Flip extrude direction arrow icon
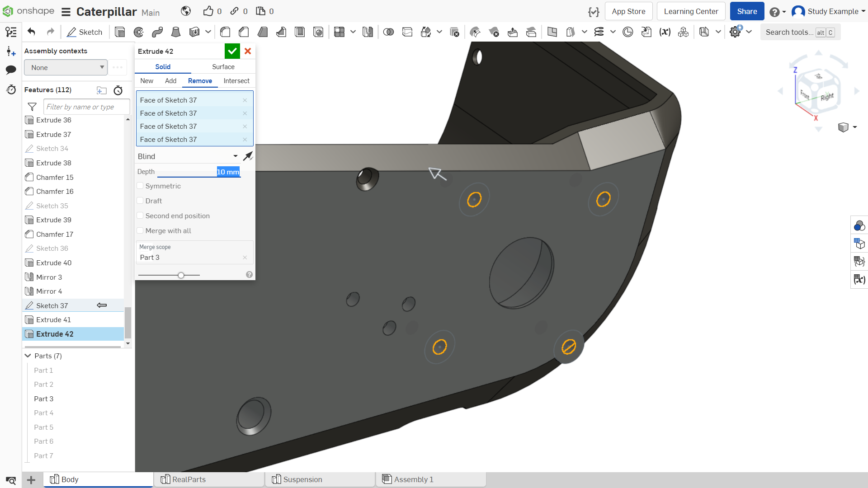The height and width of the screenshot is (488, 868). click(248, 156)
